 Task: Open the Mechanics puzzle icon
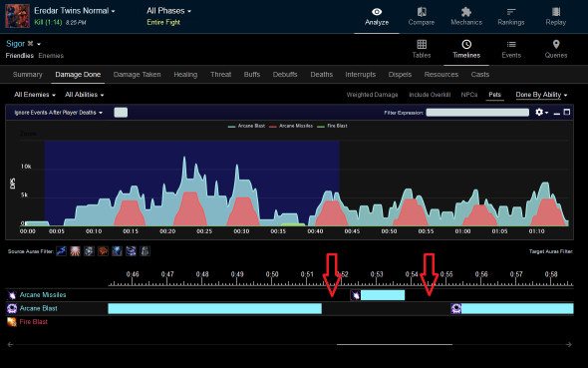466,12
